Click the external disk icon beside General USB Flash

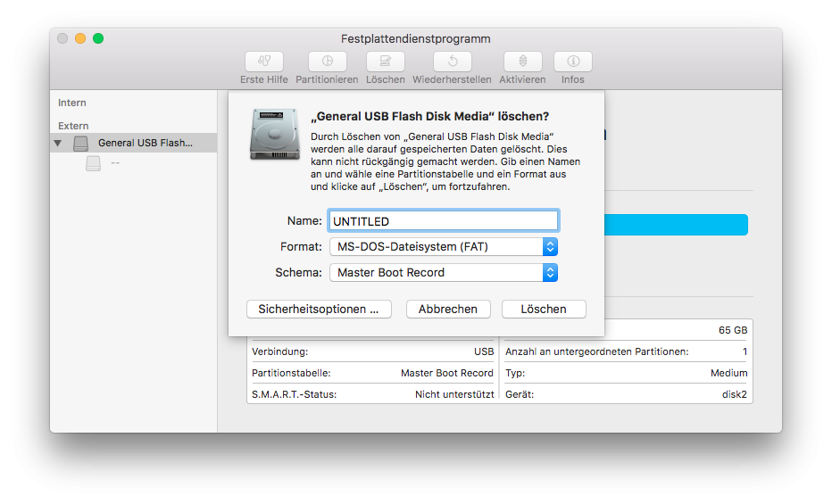tap(80, 143)
